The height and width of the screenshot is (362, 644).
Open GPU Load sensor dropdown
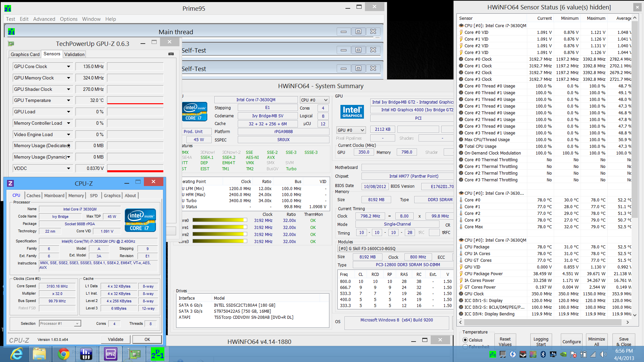[x=68, y=112]
